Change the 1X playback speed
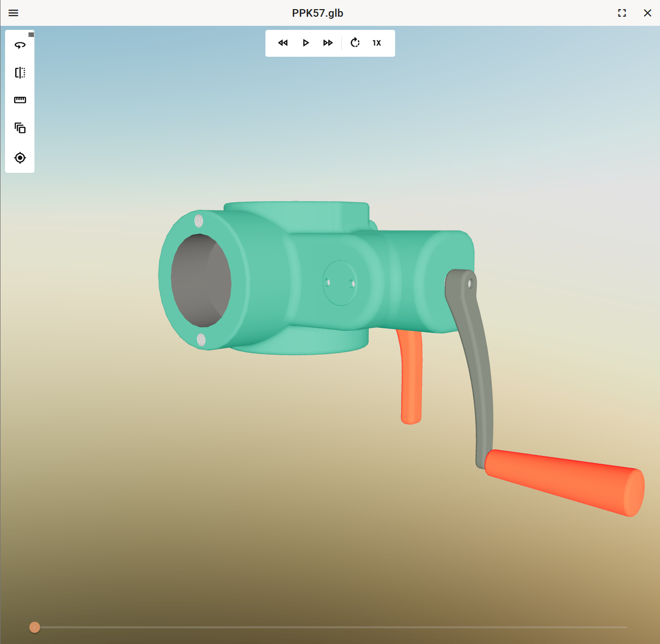The height and width of the screenshot is (644, 660). (377, 43)
